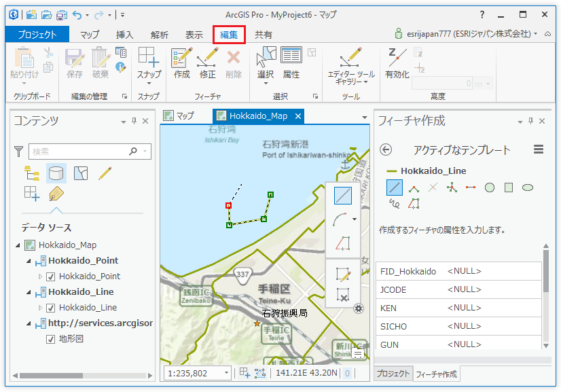Image resolution: width=561 pixels, height=392 pixels.
Task: Click the Discard edits (破棄) icon
Action: tap(101, 57)
